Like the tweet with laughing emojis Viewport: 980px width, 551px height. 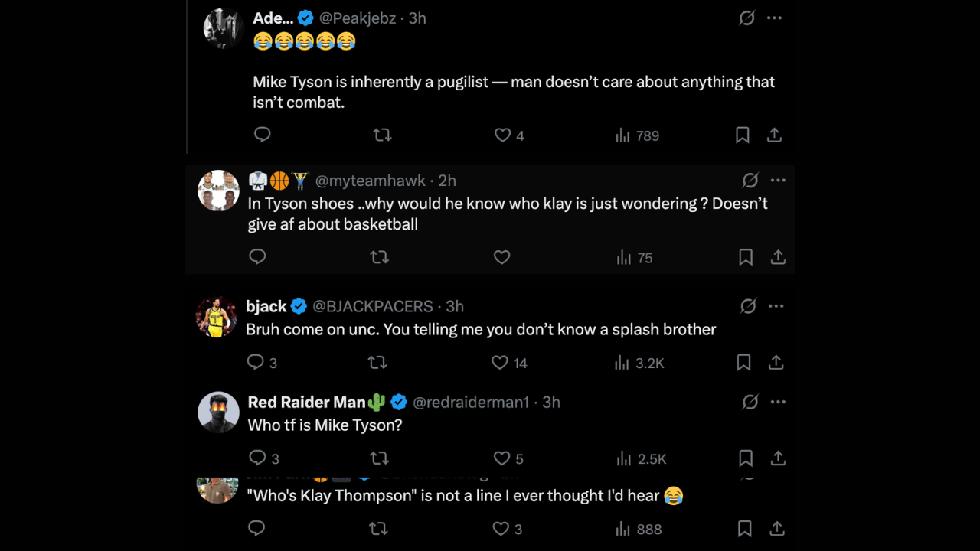tap(502, 135)
